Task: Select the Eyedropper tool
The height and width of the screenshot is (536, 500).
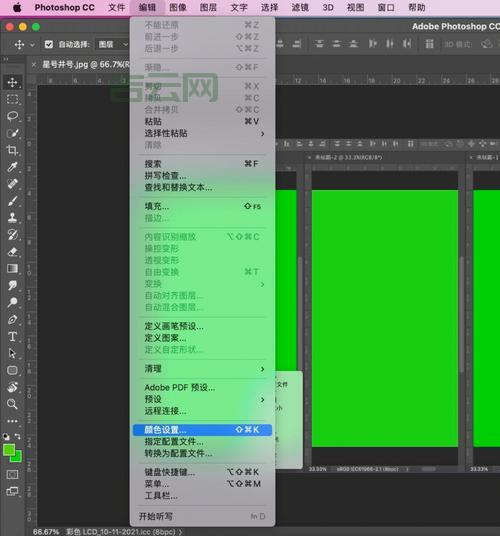Action: pos(13,167)
